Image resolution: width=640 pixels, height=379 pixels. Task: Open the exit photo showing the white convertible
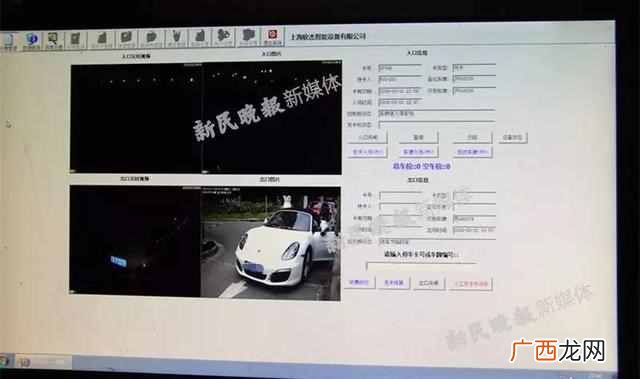pos(270,244)
